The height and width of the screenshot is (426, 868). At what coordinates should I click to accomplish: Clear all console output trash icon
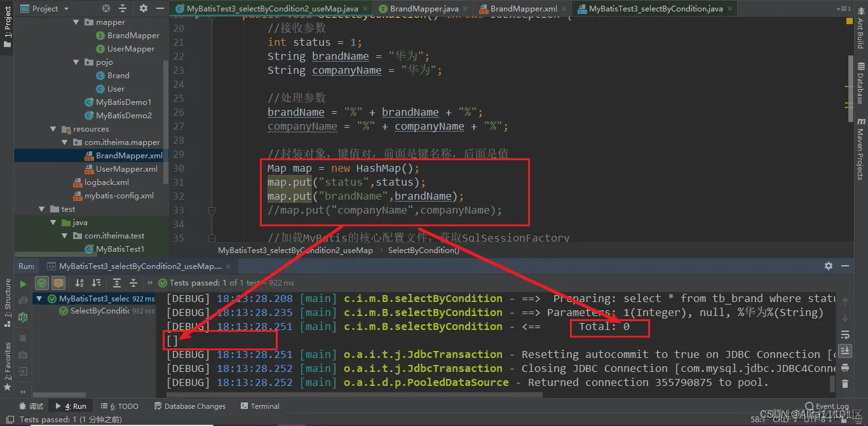[845, 383]
